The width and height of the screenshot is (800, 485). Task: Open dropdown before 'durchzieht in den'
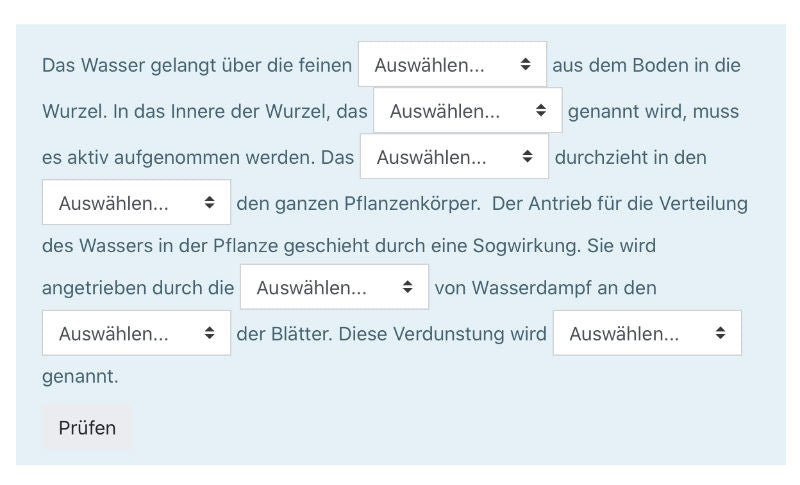455,157
